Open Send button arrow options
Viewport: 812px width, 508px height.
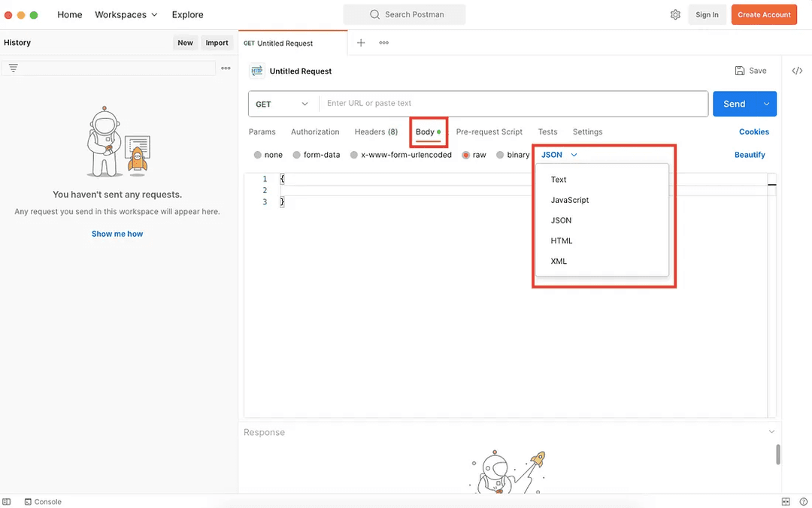(x=766, y=104)
